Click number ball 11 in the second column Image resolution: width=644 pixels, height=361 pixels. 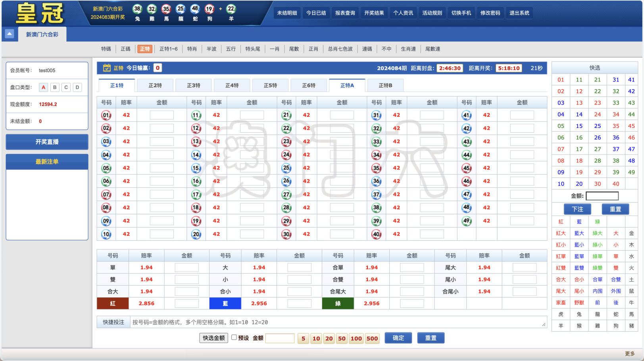(196, 115)
